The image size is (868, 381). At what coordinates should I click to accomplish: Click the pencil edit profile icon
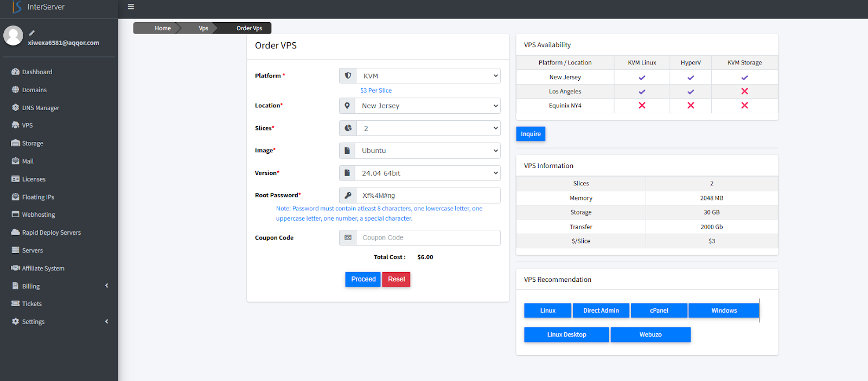(x=32, y=33)
